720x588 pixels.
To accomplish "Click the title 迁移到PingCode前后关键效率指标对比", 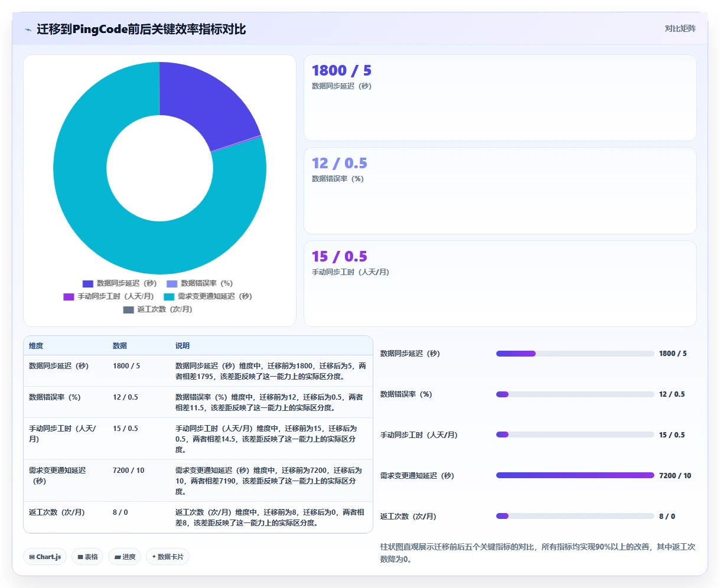I will tap(141, 30).
